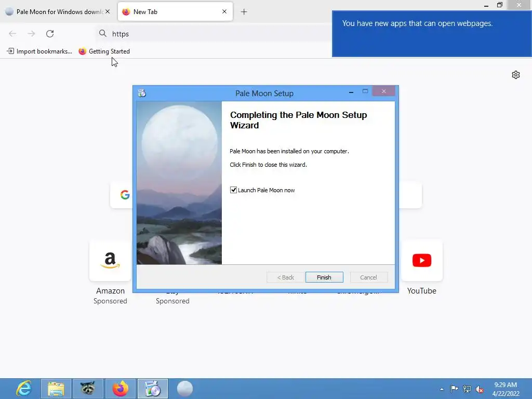Open Import bookmarks from bookmarks toolbar

point(39,51)
